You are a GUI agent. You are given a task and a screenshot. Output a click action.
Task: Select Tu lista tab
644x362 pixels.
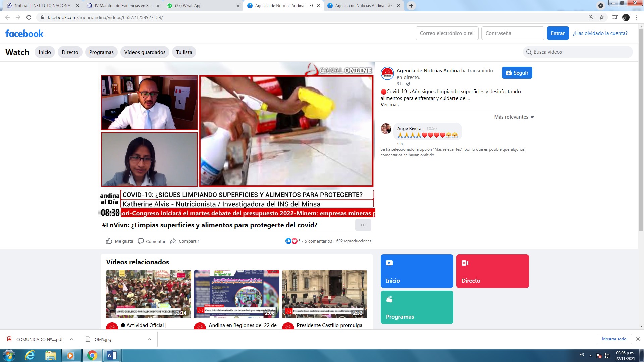tap(184, 52)
